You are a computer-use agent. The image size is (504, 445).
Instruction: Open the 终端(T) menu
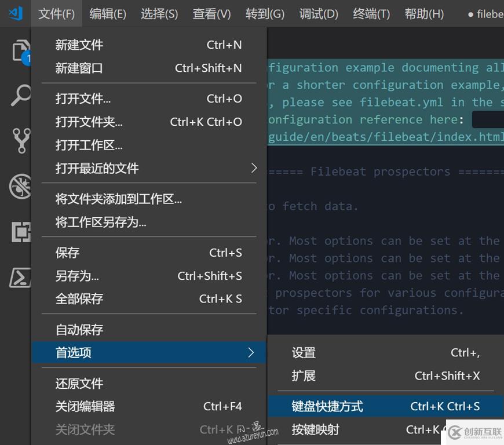tap(371, 14)
